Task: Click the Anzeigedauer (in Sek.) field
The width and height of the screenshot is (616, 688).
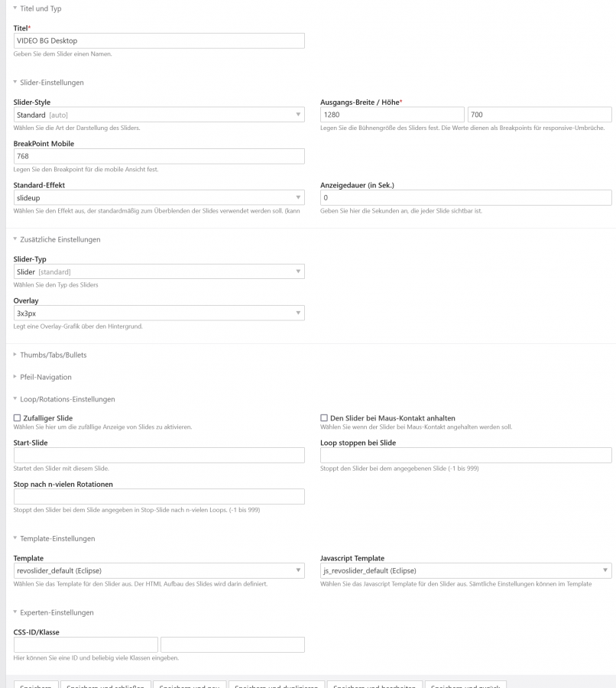Action: tap(465, 197)
